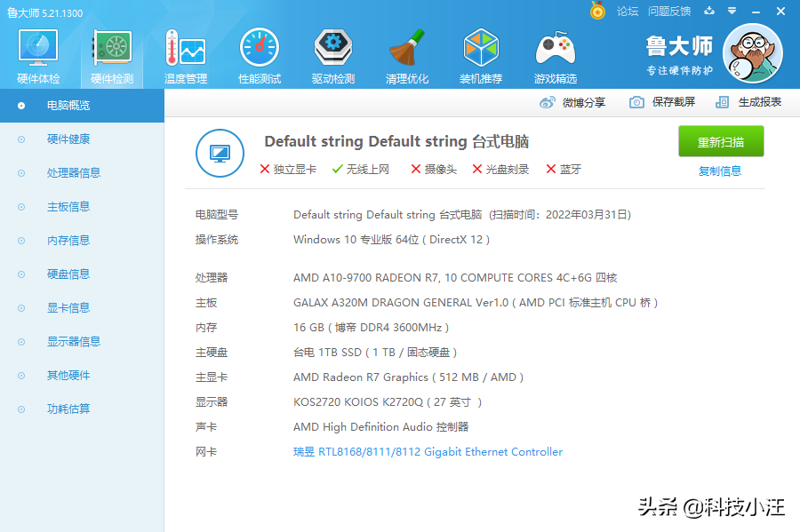The image size is (800, 532).
Task: Generate a report with 生成报表
Action: click(748, 102)
